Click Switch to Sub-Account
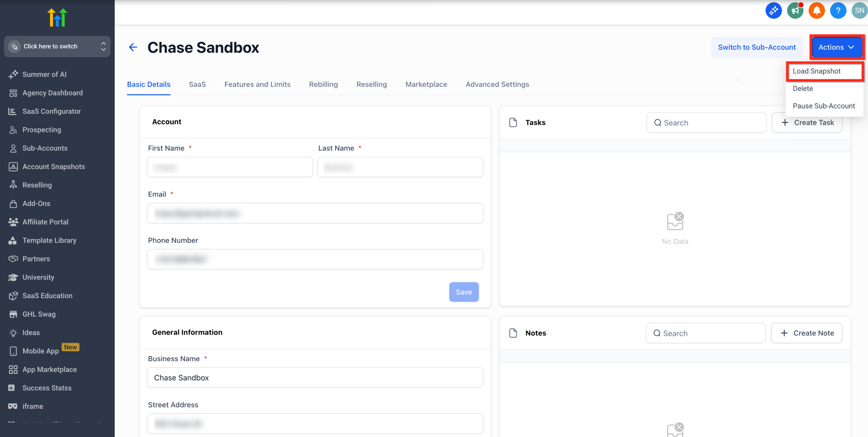This screenshot has width=868, height=437. [757, 47]
